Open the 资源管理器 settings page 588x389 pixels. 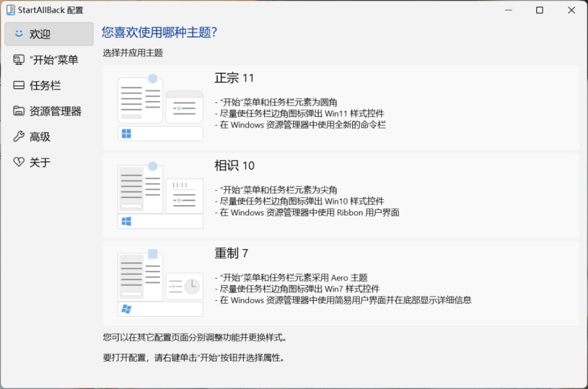pyautogui.click(x=49, y=111)
